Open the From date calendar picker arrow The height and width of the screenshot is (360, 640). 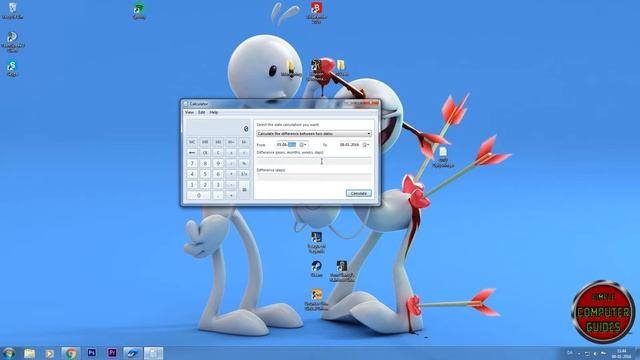coord(305,144)
